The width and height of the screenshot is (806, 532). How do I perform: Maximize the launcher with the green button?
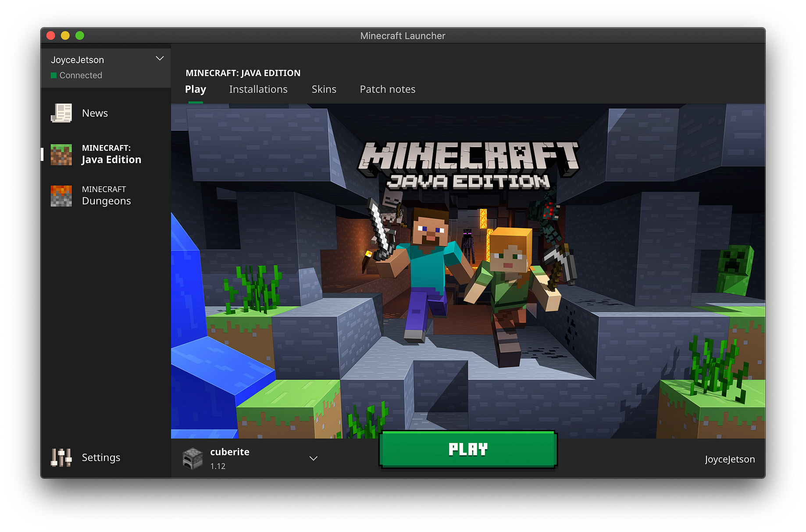(x=80, y=36)
